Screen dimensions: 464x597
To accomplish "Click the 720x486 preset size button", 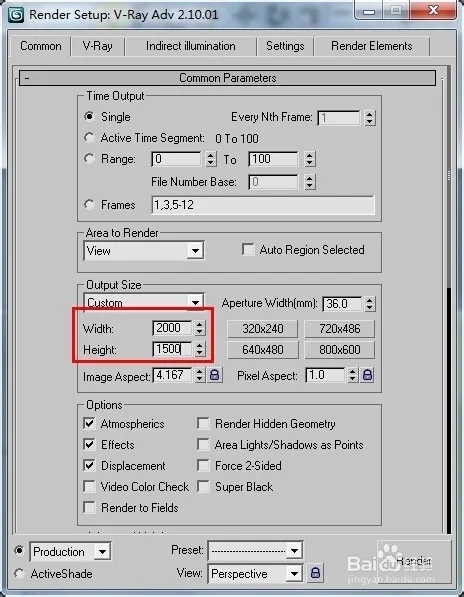I will (340, 329).
